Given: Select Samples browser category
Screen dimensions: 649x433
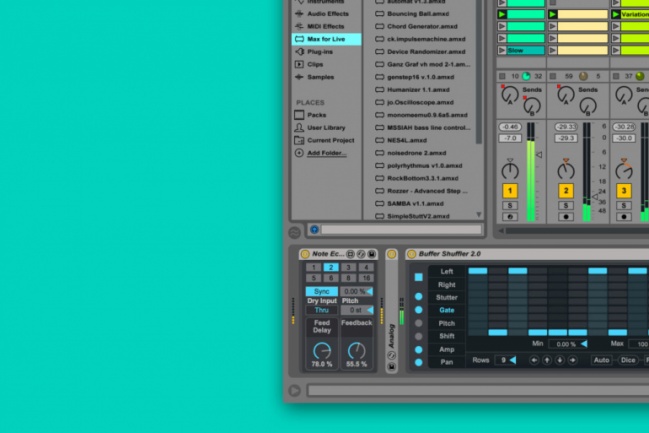Looking at the screenshot, I should pyautogui.click(x=327, y=77).
